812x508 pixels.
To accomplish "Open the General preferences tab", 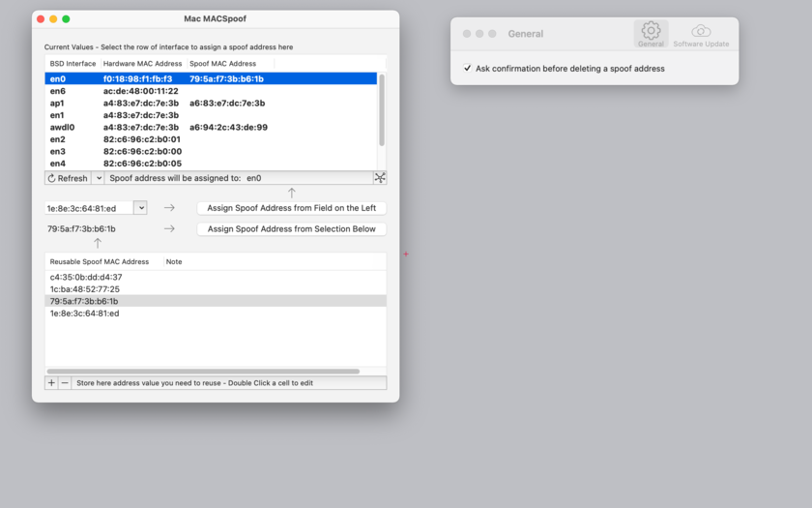I will (x=651, y=34).
